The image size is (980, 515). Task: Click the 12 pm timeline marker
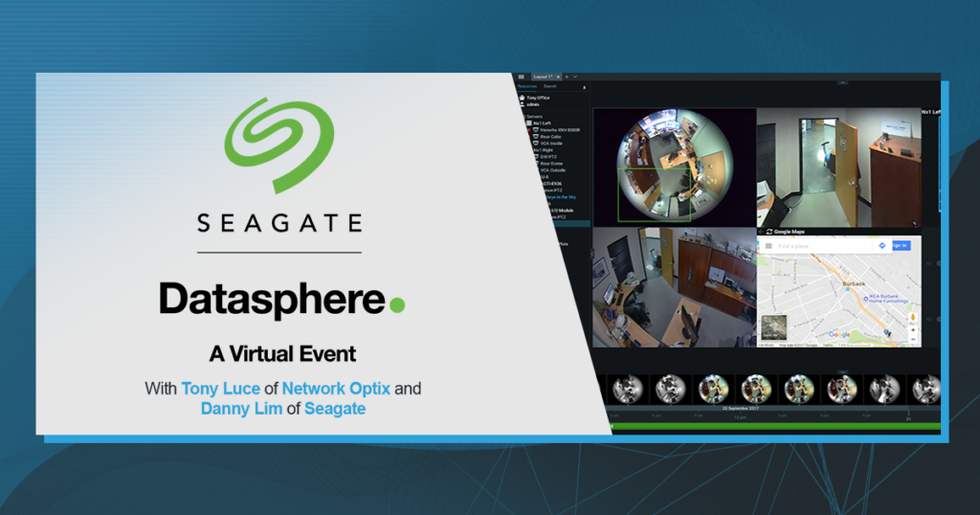click(740, 416)
